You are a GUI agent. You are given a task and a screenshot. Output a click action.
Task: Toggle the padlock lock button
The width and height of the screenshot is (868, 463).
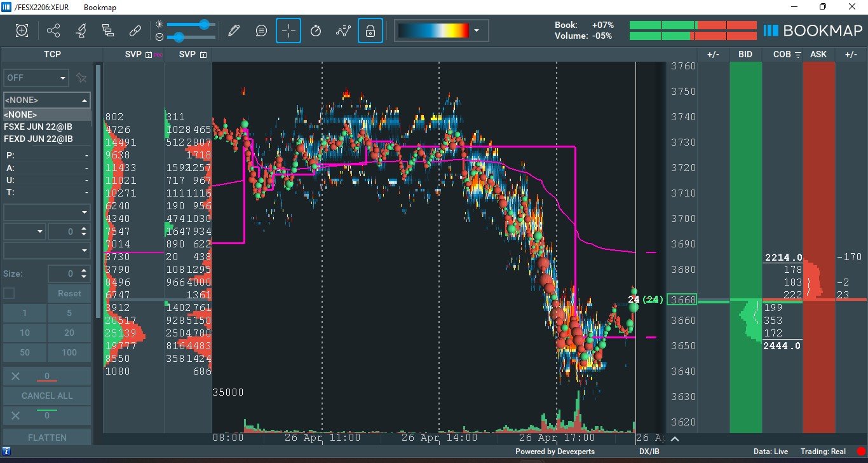[370, 31]
